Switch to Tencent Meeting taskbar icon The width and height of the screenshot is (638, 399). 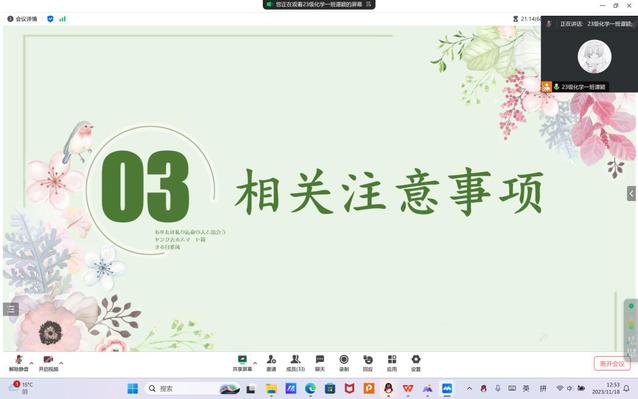coord(447,389)
